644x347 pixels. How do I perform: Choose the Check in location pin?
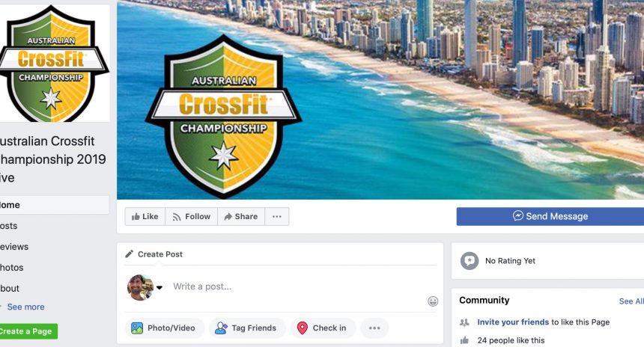point(323,328)
